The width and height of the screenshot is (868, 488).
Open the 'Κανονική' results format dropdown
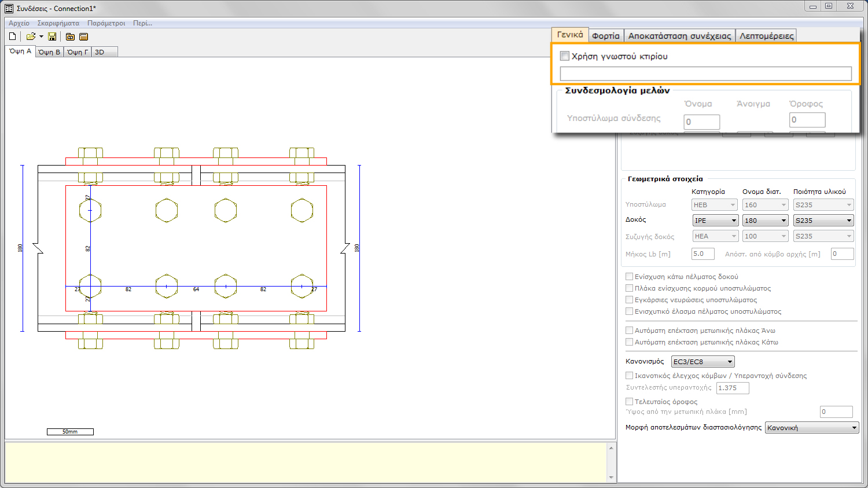coord(811,428)
